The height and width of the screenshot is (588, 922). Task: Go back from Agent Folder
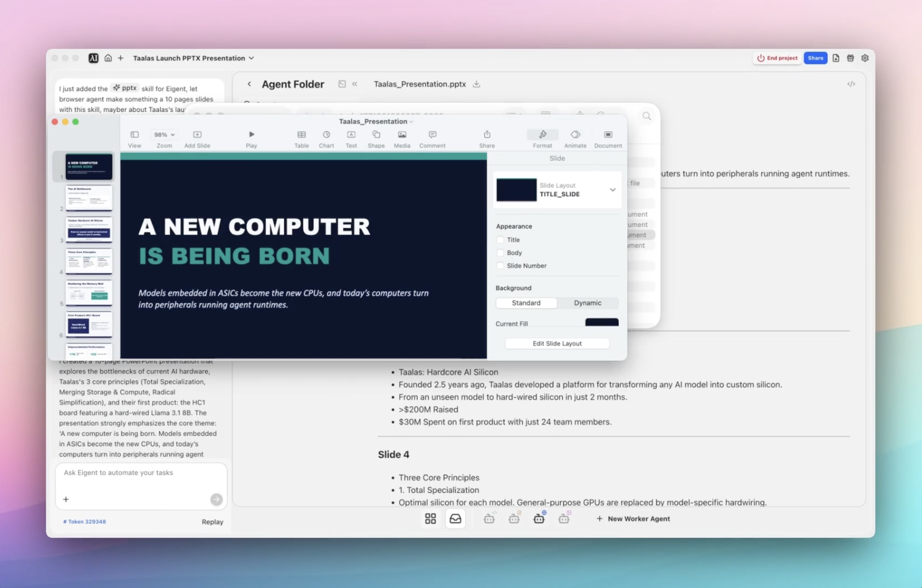249,84
